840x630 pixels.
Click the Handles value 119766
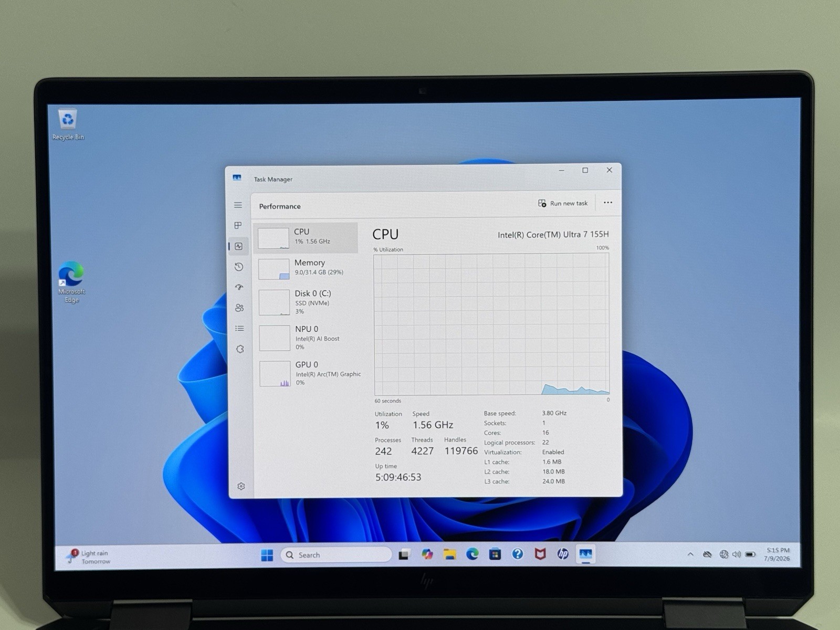[x=461, y=451]
